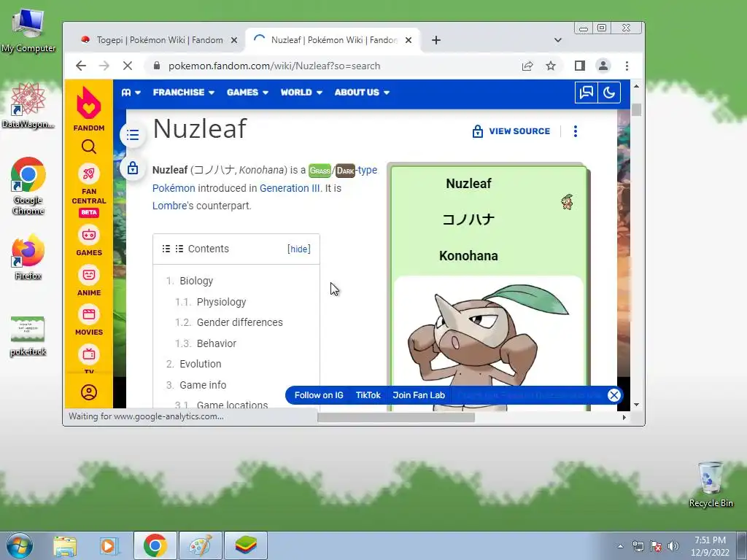Open the floating table of contents icon
This screenshot has width=747, height=560.
click(133, 135)
